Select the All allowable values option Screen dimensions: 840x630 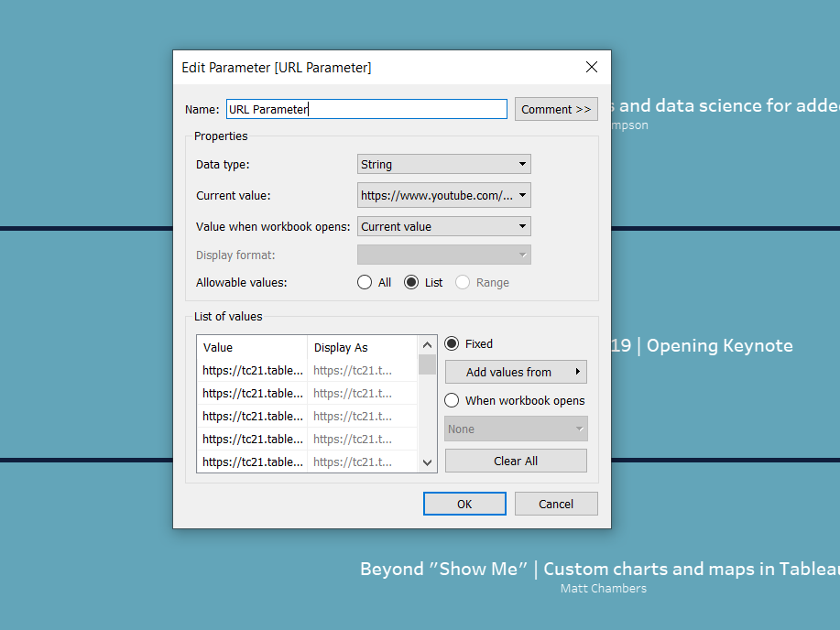365,283
